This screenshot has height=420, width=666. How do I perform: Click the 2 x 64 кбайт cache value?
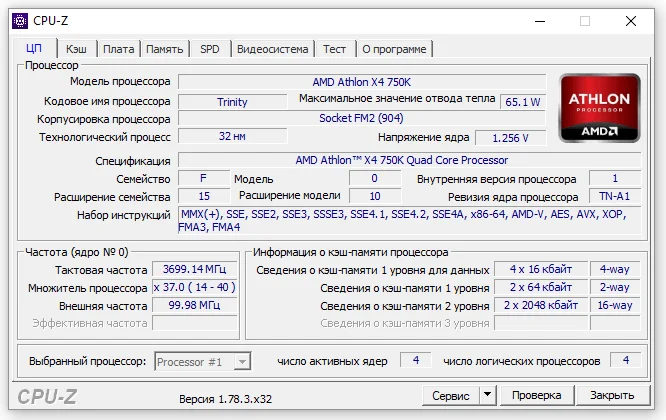point(541,288)
